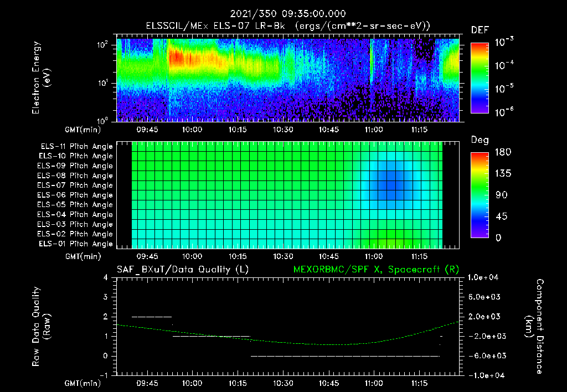Click the ELS-09 Pitch Angle row label
The height and width of the screenshot is (392, 567).
(x=75, y=166)
